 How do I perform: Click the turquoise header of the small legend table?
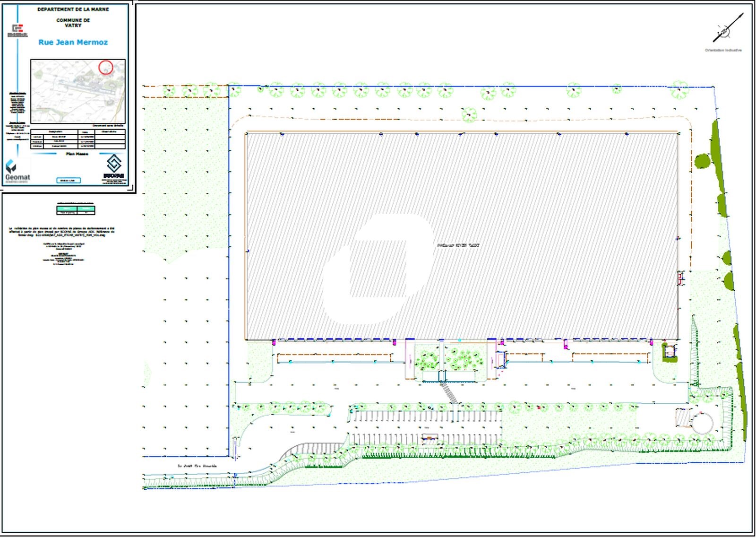76,208
